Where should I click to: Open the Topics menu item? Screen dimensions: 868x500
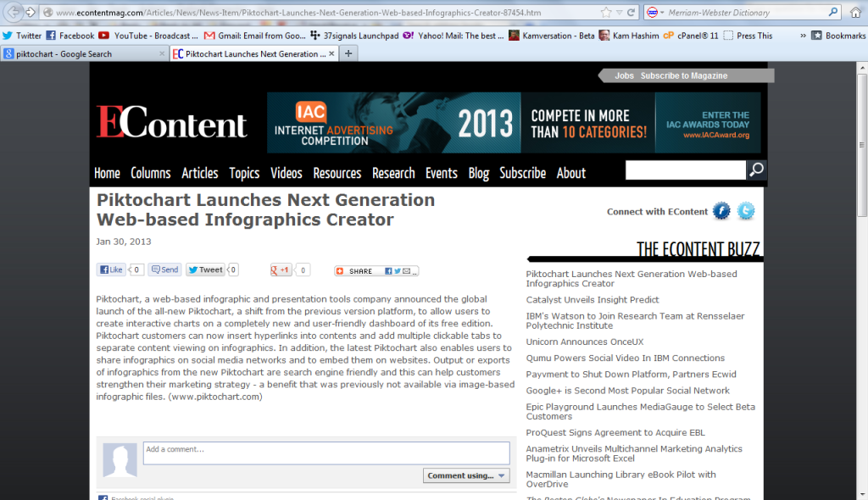(x=244, y=173)
